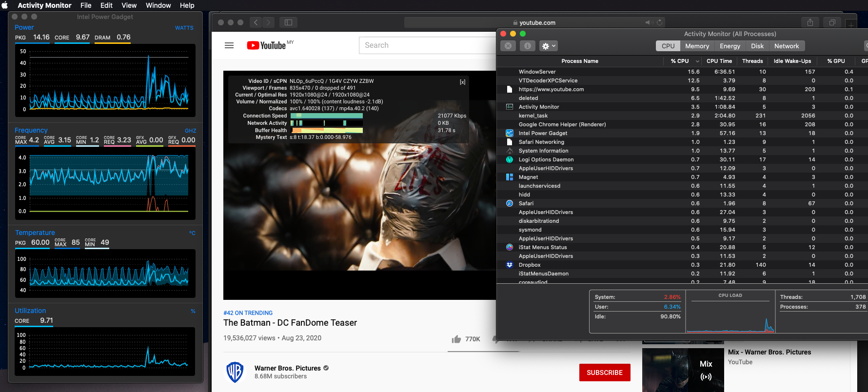Open the File menu

click(86, 5)
